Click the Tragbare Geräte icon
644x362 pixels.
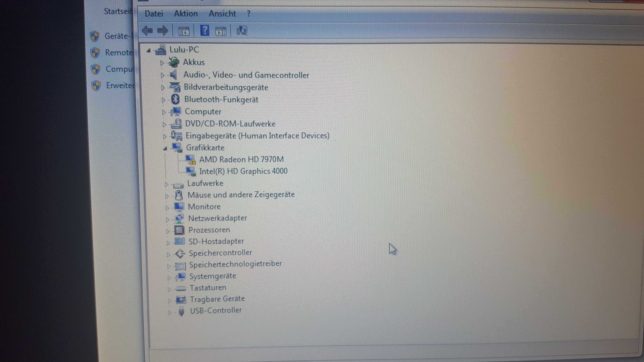[x=181, y=299]
